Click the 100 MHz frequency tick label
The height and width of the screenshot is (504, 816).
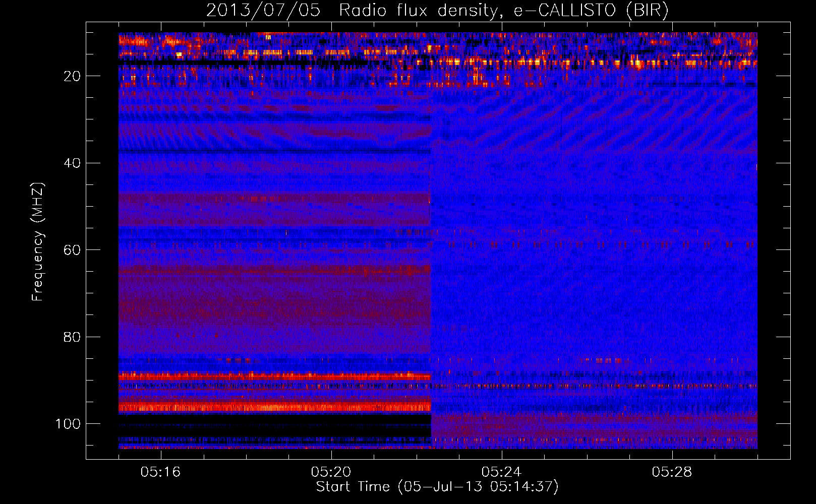tap(68, 424)
